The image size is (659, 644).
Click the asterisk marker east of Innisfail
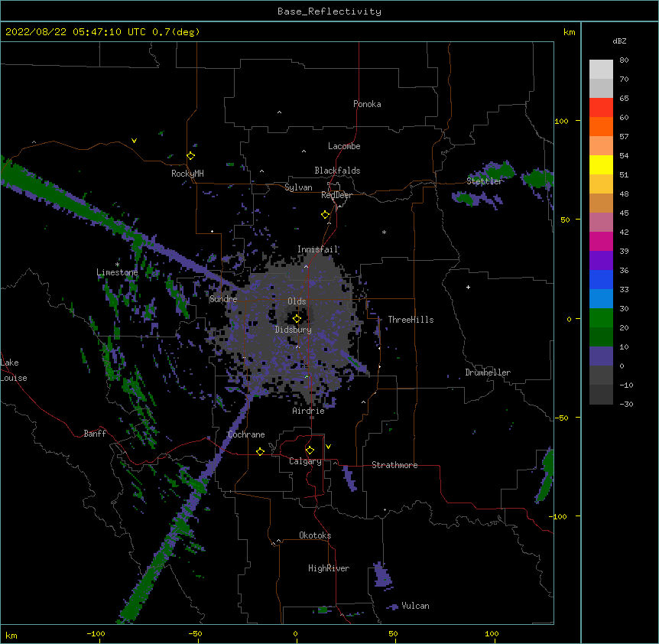[384, 233]
